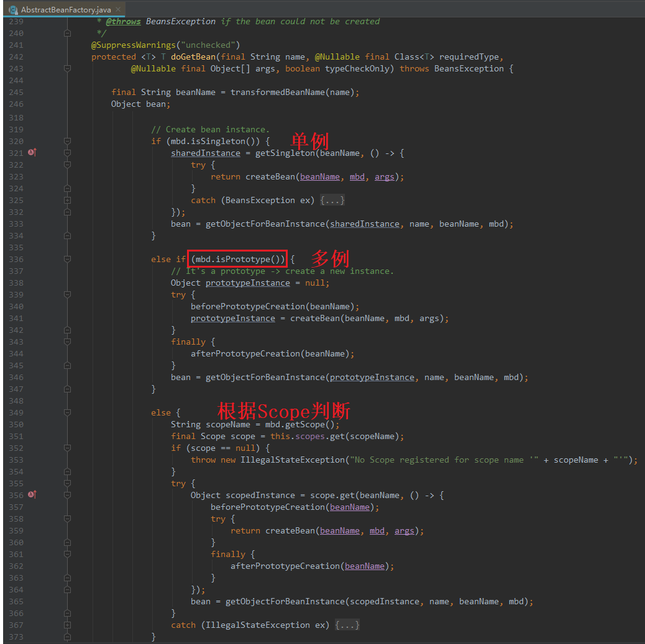Click this.scopes.get on line 351
The height and width of the screenshot is (644, 645).
(308, 437)
